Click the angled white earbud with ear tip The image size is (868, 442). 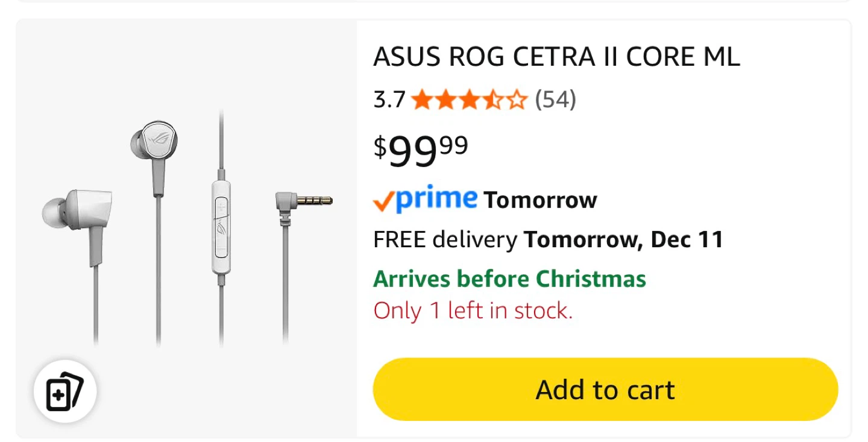coord(78,211)
